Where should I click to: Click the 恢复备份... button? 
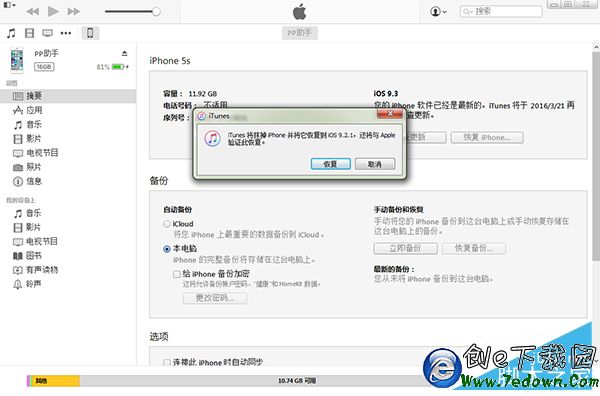pos(474,248)
